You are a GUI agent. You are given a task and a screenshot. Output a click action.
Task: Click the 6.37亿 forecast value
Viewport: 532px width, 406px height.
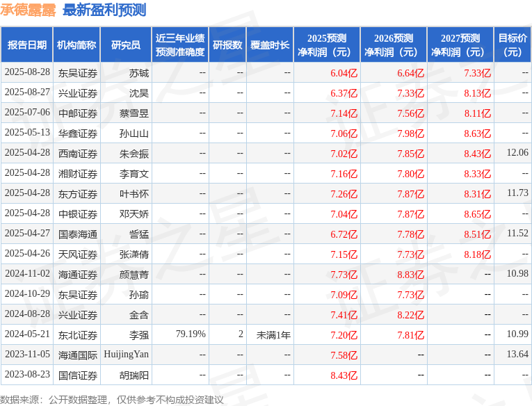[x=344, y=93]
